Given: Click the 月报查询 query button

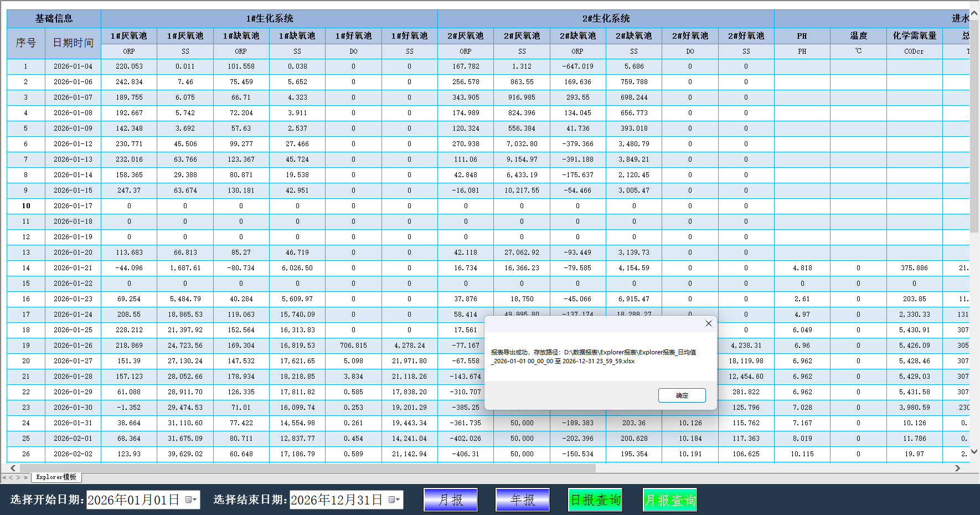Looking at the screenshot, I should (x=669, y=499).
